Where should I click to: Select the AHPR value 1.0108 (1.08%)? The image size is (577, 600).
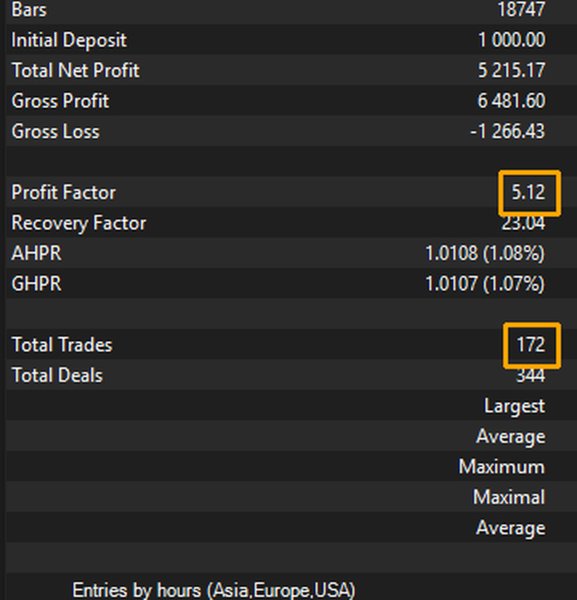(x=485, y=253)
